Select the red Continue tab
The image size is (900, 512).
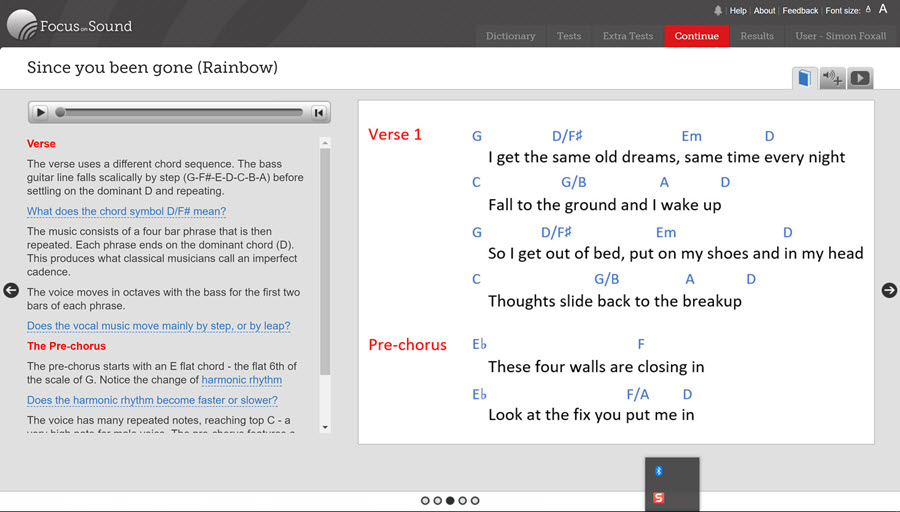point(697,36)
